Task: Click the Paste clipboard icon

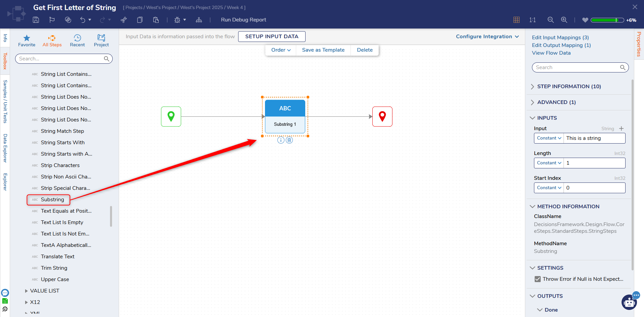Action: (x=156, y=20)
